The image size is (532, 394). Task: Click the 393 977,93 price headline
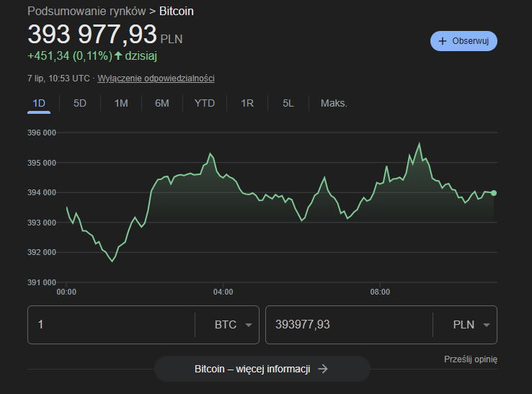(x=92, y=35)
